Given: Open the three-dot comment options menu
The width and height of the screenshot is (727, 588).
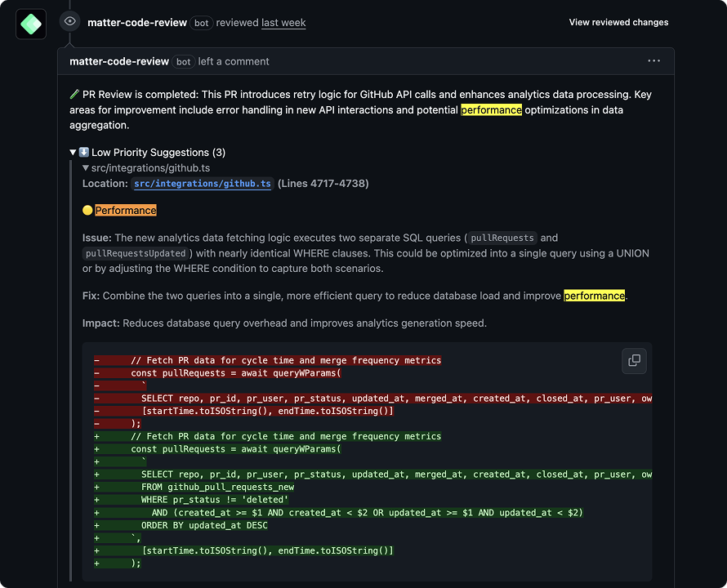Looking at the screenshot, I should pos(653,60).
